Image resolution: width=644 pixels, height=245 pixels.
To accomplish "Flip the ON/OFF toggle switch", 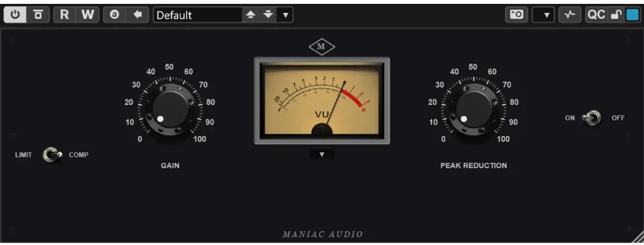I will coord(591,118).
